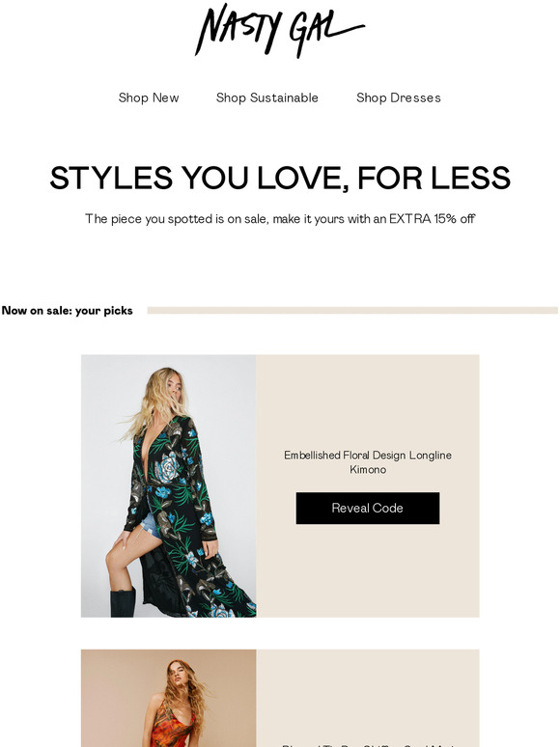Click the Styles You Love, For Less headline
Image resolution: width=560 pixels, height=747 pixels.
coord(280,178)
